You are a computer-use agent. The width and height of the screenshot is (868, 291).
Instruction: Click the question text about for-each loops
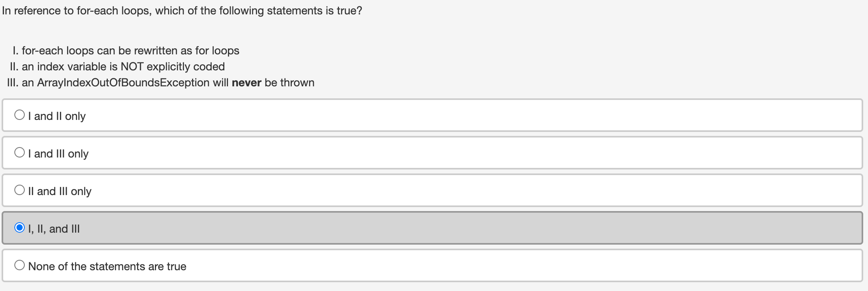pos(182,11)
